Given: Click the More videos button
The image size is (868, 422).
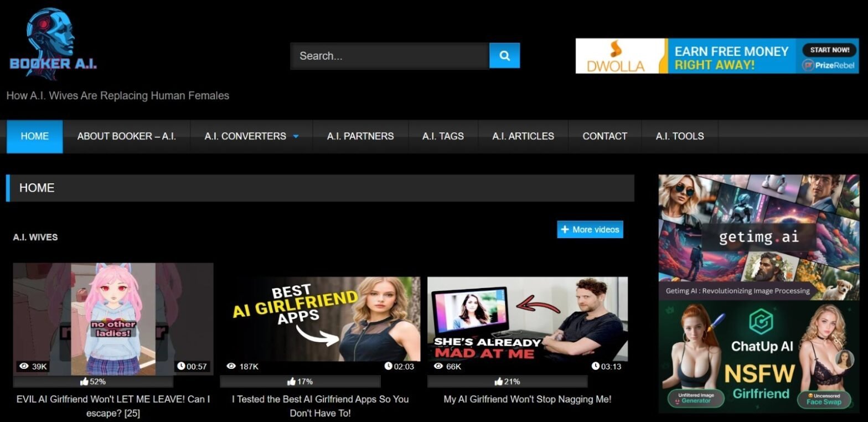Looking at the screenshot, I should point(590,229).
